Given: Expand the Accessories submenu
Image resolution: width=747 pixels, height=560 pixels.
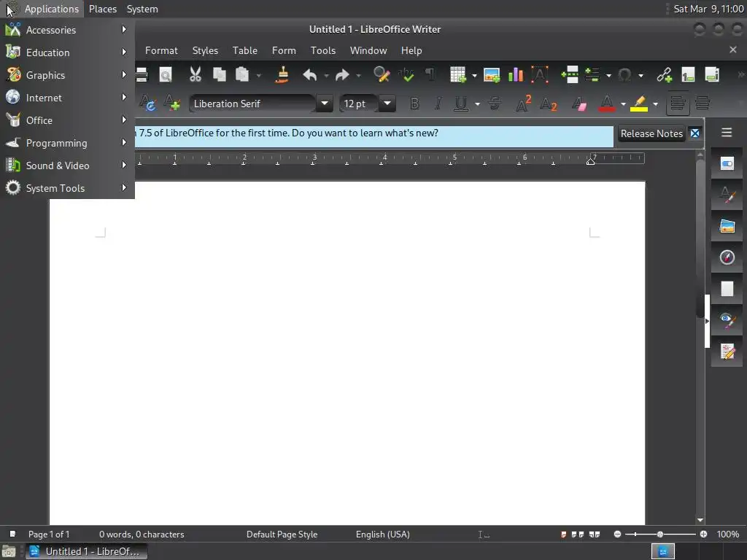Looking at the screenshot, I should point(67,29).
